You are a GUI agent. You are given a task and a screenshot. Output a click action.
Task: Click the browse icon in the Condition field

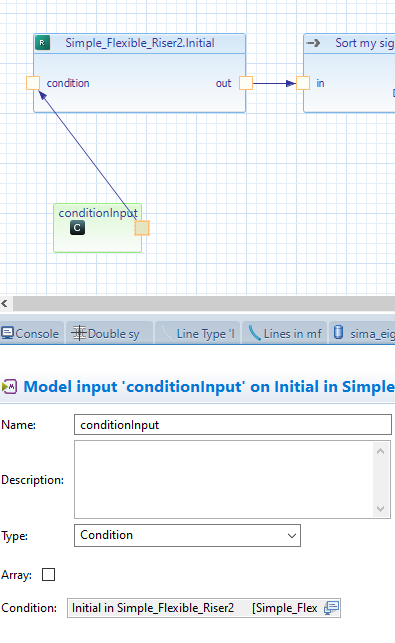pyautogui.click(x=331, y=608)
